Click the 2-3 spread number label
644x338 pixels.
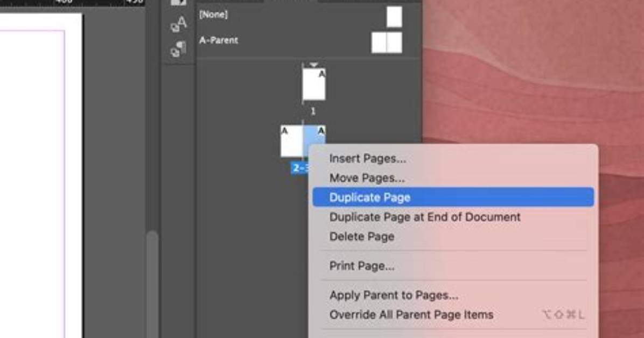(x=300, y=168)
